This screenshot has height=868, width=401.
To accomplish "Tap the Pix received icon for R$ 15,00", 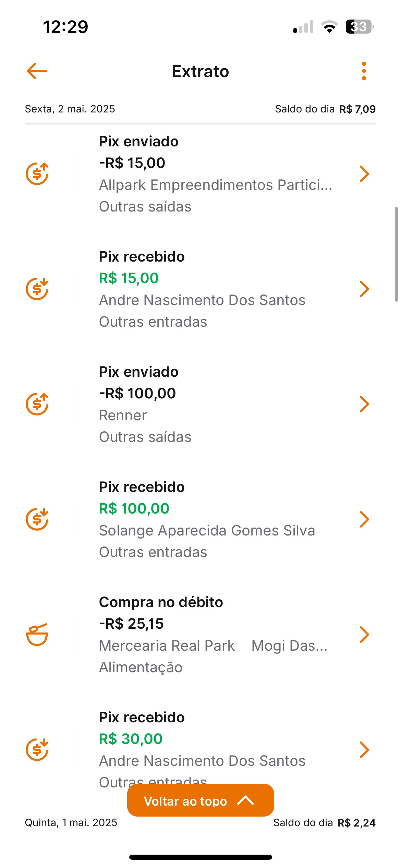I will pos(37,289).
